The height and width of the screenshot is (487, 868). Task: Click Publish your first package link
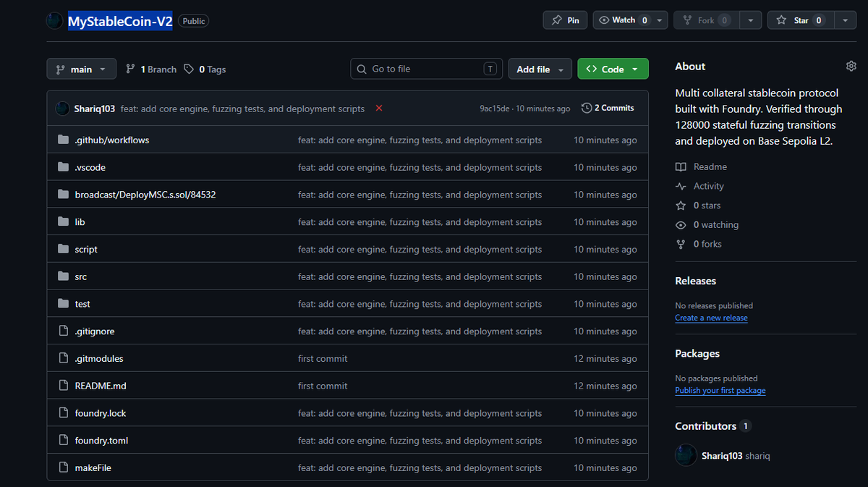720,390
